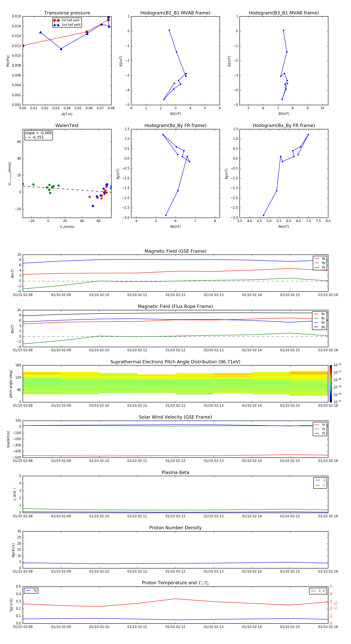The width and height of the screenshot is (351, 644).
Task: Click the "Solar Wind Velocity (GSE Frame)" title
Action: pos(175,417)
